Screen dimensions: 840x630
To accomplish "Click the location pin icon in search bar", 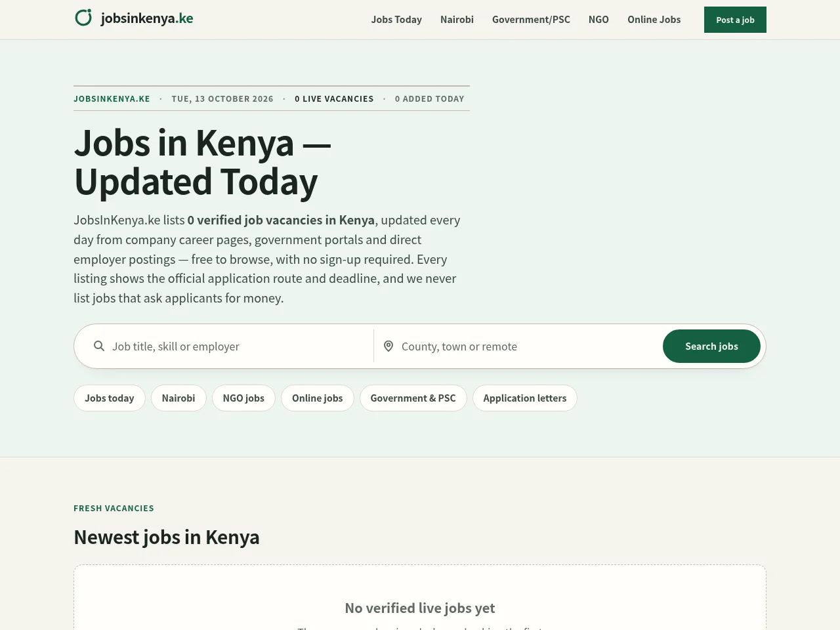I will [x=388, y=346].
